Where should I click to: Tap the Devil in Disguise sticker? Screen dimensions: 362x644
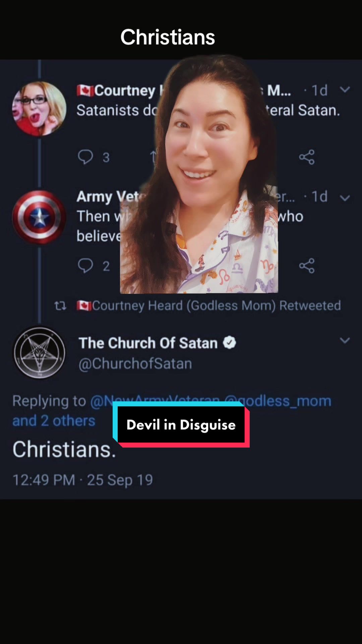point(181,425)
